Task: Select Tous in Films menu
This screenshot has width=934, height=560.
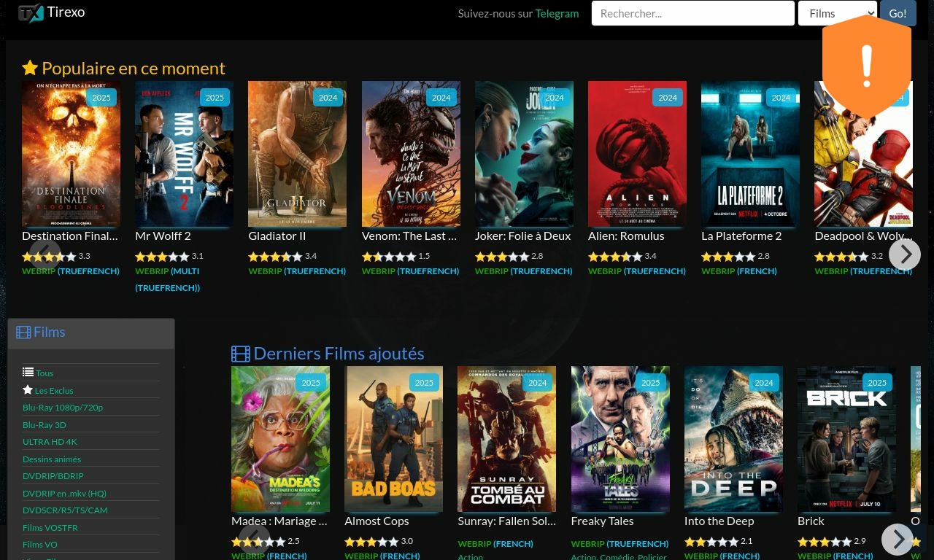Action: click(x=45, y=373)
